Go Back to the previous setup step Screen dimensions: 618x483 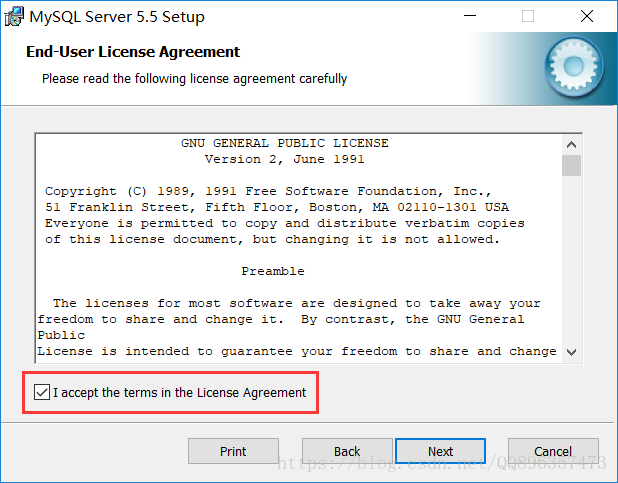[x=347, y=451]
